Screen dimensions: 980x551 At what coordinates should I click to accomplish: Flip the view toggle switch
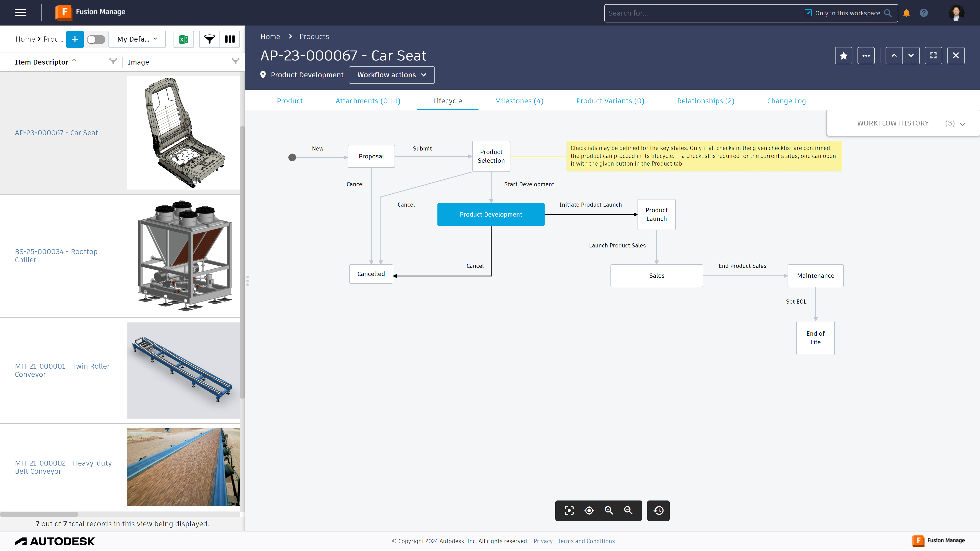96,39
